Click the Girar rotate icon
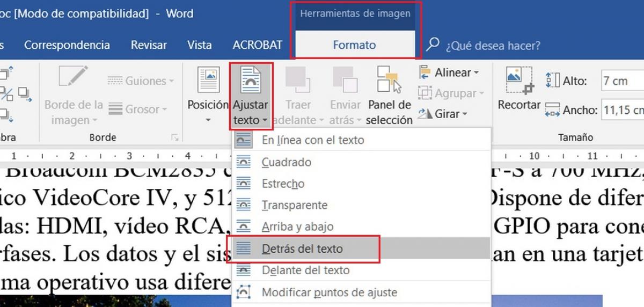Image resolution: width=644 pixels, height=307 pixels. tap(425, 114)
